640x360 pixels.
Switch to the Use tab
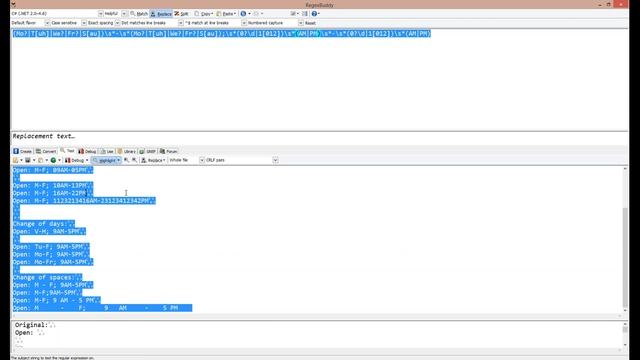(107, 151)
